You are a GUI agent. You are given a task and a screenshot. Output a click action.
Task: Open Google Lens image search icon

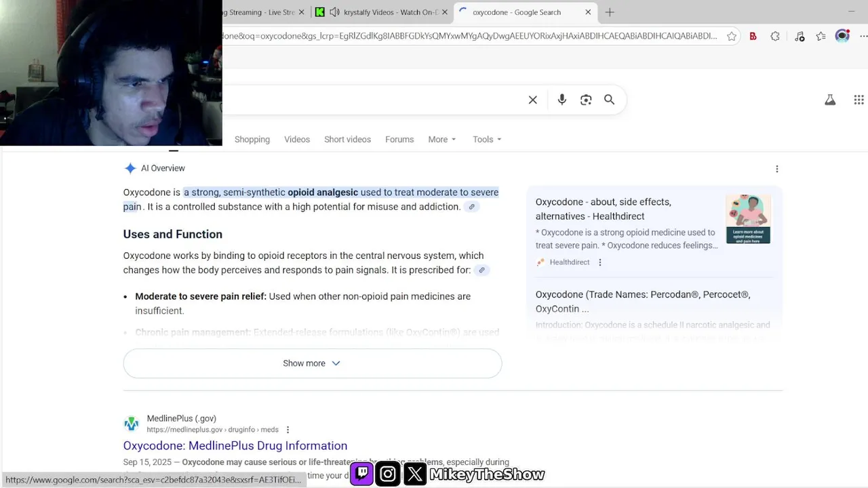point(586,100)
